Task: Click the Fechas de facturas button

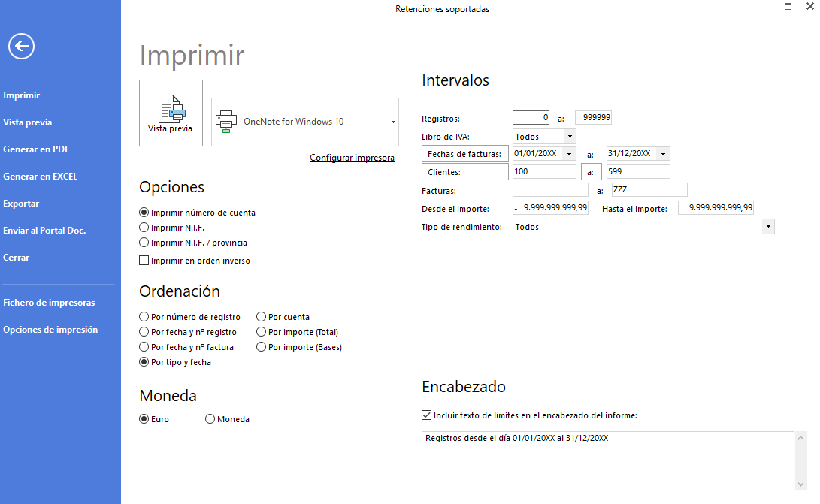Action: click(465, 154)
